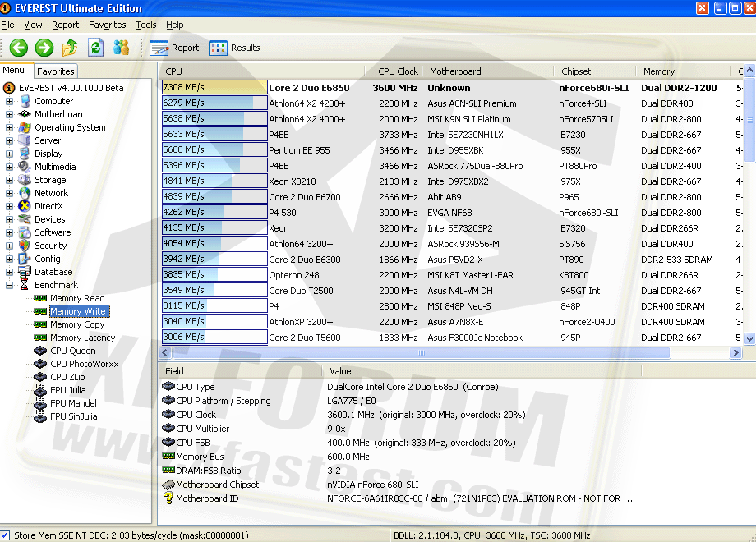The width and height of the screenshot is (756, 542).
Task: Click the 6279 MB/s result bar
Action: tap(214, 103)
